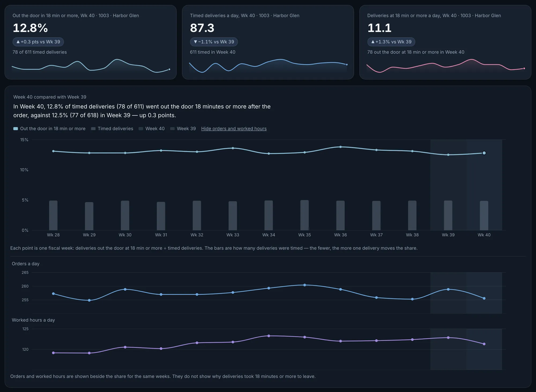Click the up-triangle icon in '+0.3 pts' badge
This screenshot has width=536, height=392.
18,42
